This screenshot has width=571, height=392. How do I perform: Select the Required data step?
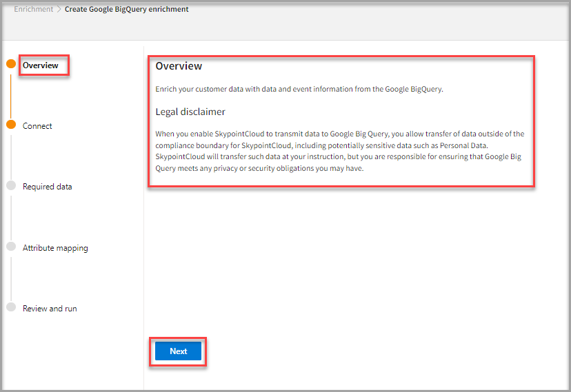click(48, 187)
